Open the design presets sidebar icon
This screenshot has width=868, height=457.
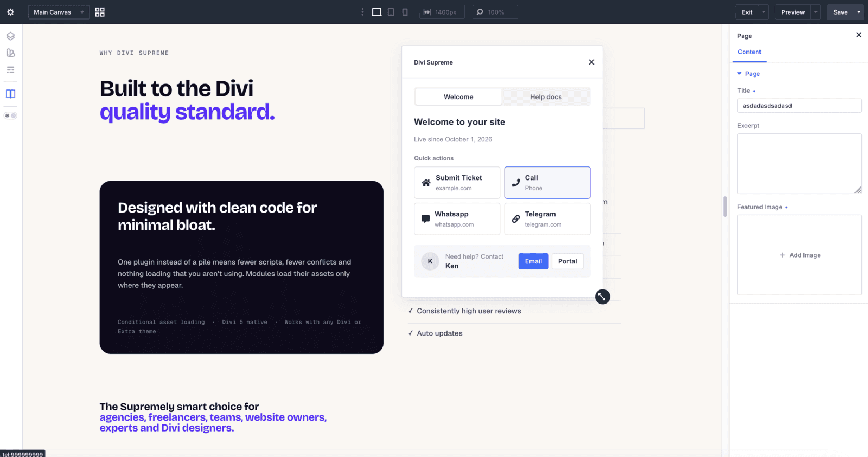tap(10, 53)
